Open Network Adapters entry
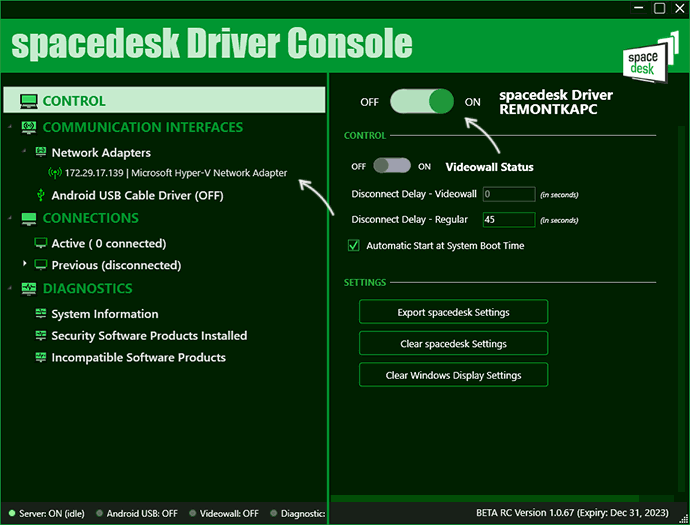Viewport: 690px width, 525px height. pos(101,153)
